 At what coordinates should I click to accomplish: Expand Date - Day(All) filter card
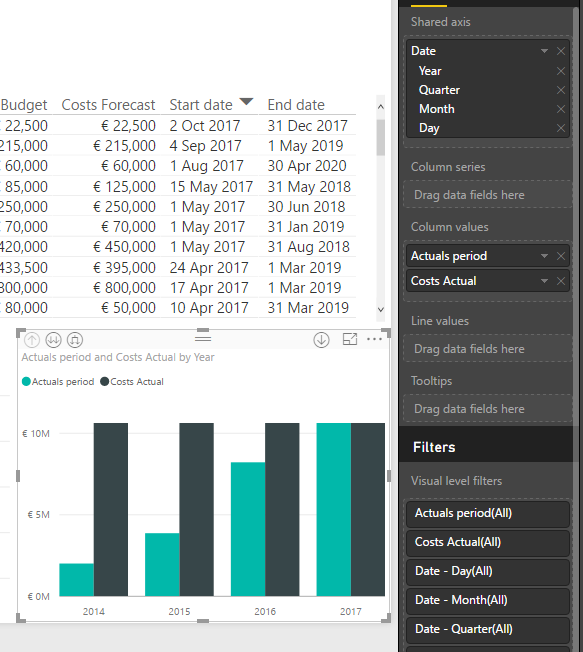coord(487,572)
